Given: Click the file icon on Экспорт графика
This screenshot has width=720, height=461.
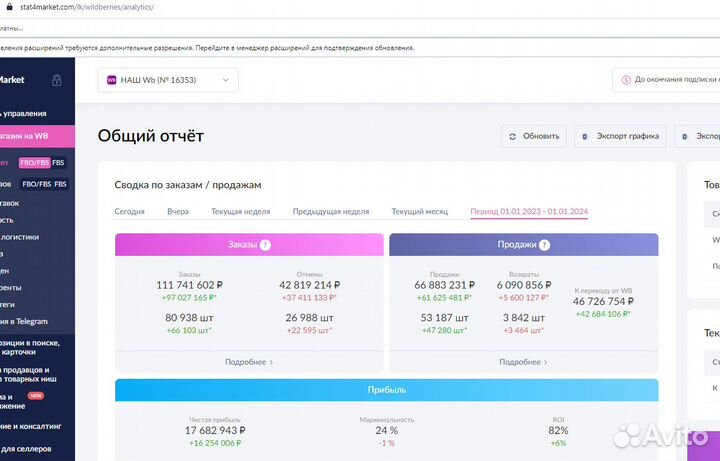Looking at the screenshot, I should 586,137.
